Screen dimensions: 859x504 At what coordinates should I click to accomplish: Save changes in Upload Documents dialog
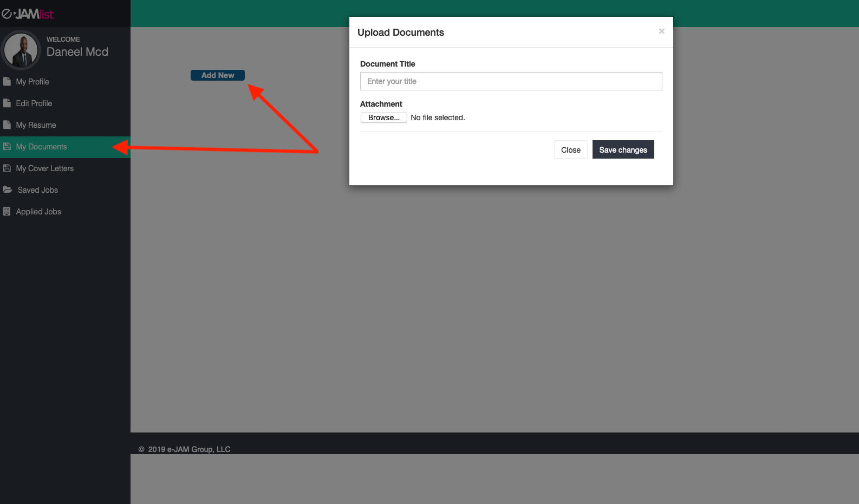[x=623, y=150]
